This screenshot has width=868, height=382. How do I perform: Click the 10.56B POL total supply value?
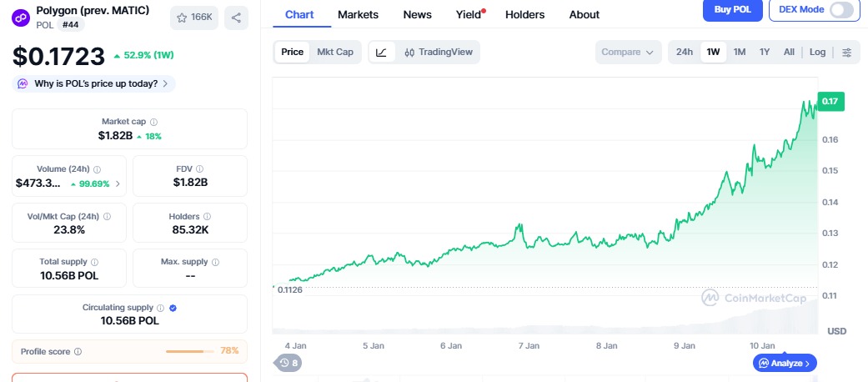(x=69, y=275)
